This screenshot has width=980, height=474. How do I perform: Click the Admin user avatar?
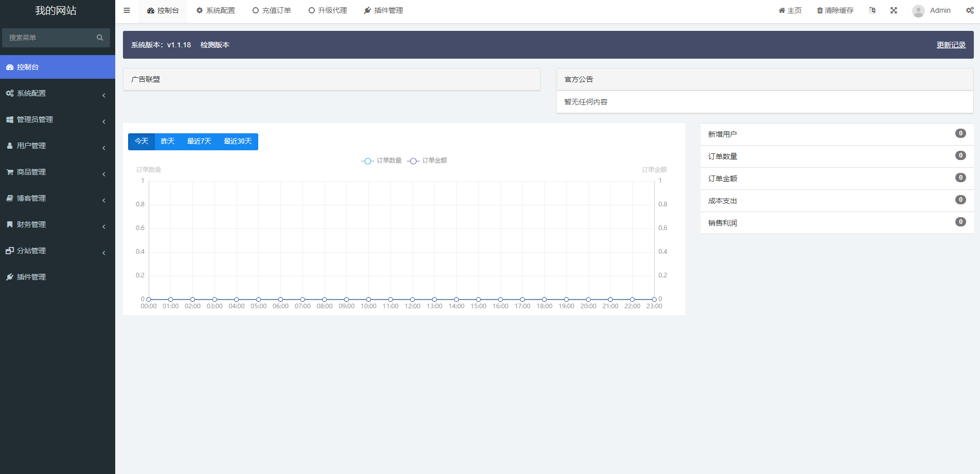tap(918, 11)
